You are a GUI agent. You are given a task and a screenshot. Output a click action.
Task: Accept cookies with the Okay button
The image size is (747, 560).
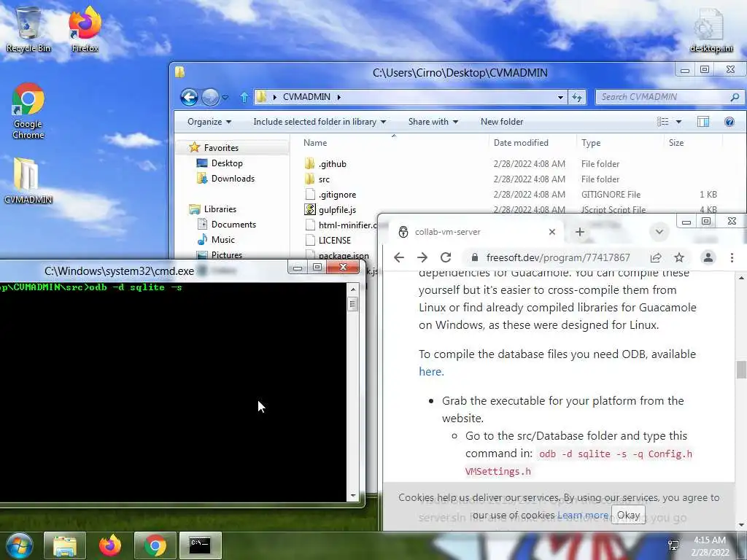[x=628, y=516]
